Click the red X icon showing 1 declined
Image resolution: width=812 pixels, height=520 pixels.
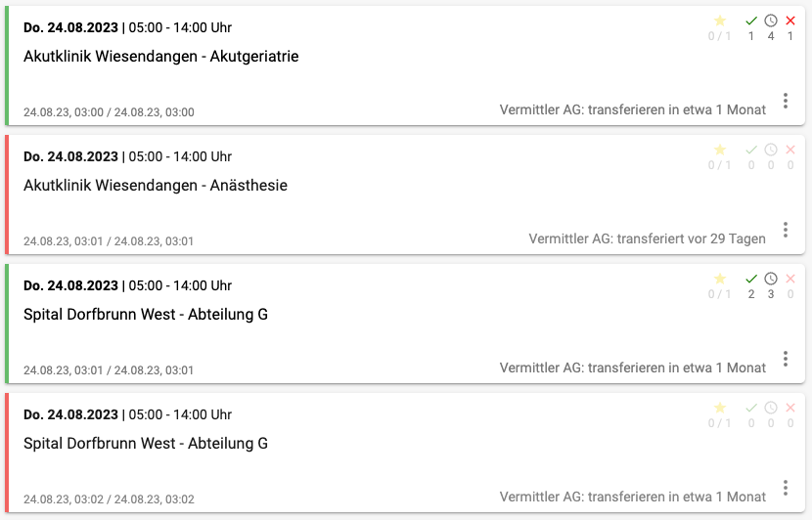790,21
